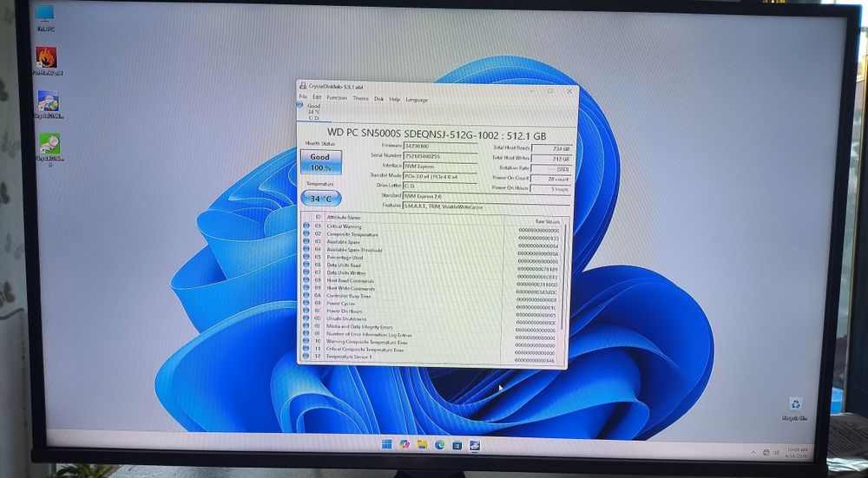Open the Language menu
The width and height of the screenshot is (868, 478).
coord(417,100)
